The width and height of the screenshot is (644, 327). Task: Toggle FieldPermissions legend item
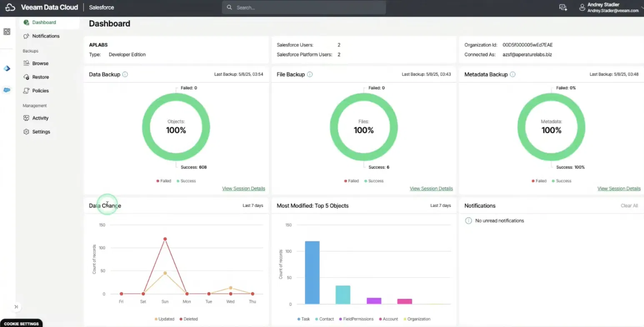pyautogui.click(x=356, y=319)
